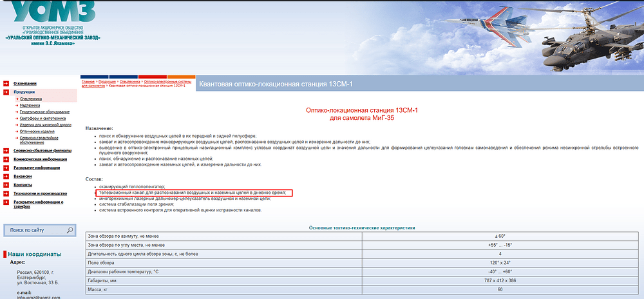
Task: Open the Геодезическое оборудование submenu link
Action: [x=45, y=111]
